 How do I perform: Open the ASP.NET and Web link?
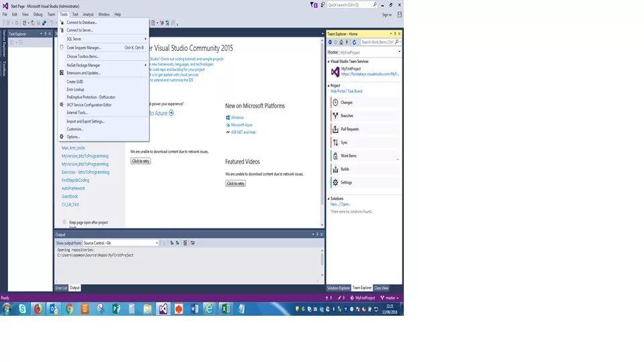(243, 132)
